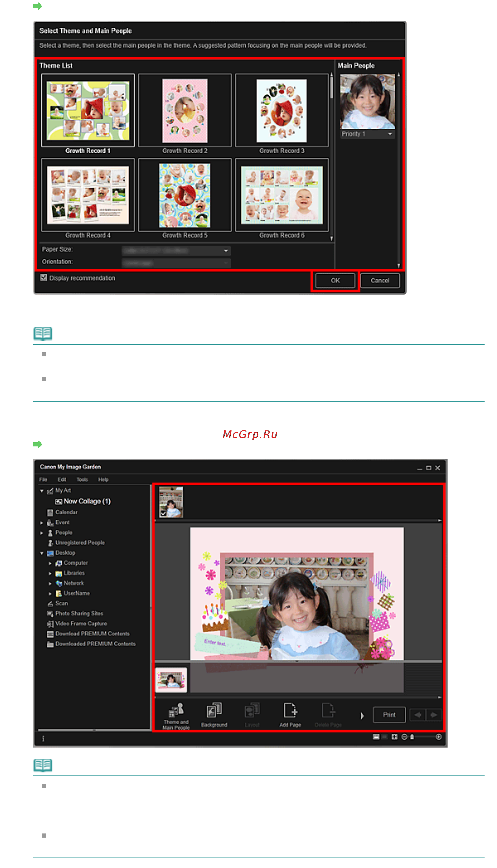
Task: Open Theme and Main People tool
Action: click(176, 717)
